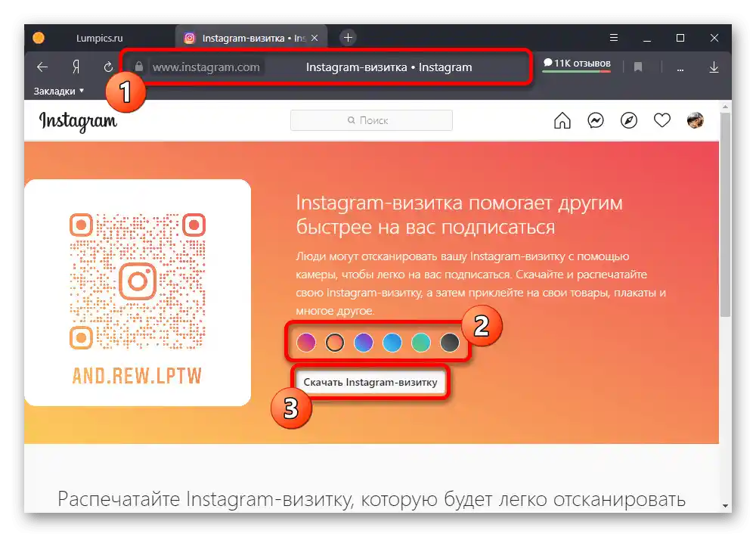
Task: Choose the orange gradient color swatch
Action: [x=335, y=343]
